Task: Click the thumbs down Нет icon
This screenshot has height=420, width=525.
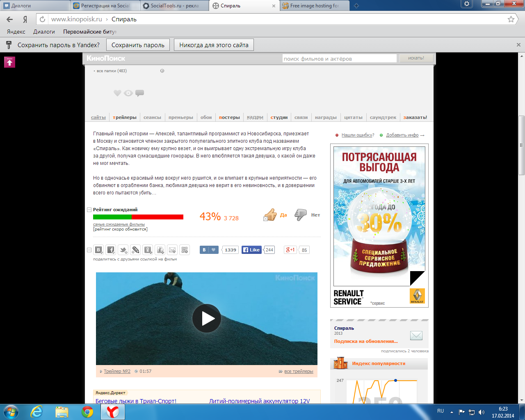Action: (x=301, y=214)
